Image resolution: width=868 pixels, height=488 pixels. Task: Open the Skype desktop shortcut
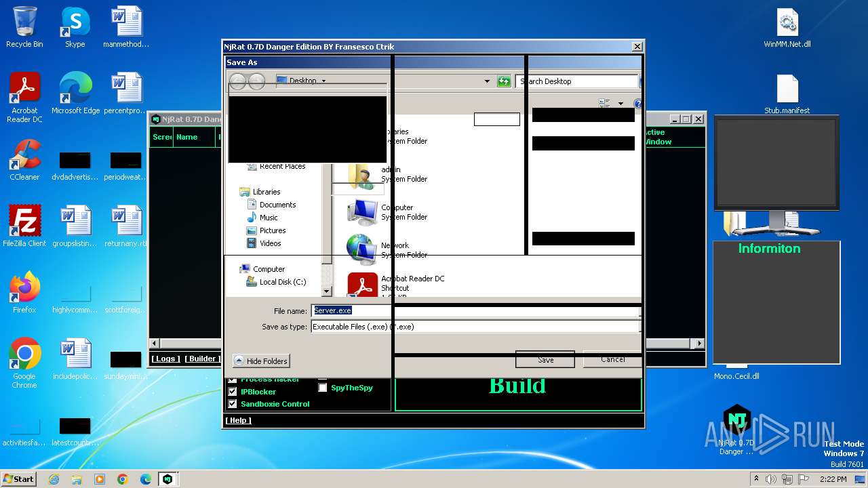coord(75,28)
